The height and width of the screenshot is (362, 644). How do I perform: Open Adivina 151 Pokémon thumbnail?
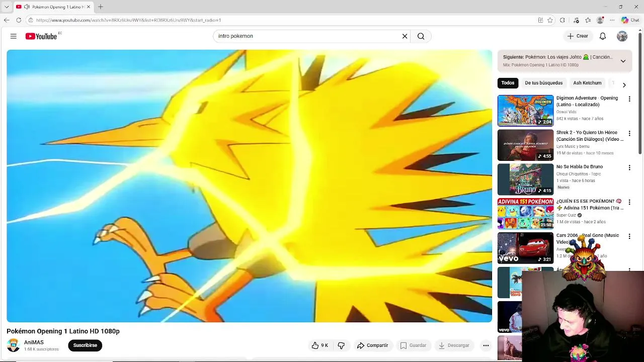525,214
